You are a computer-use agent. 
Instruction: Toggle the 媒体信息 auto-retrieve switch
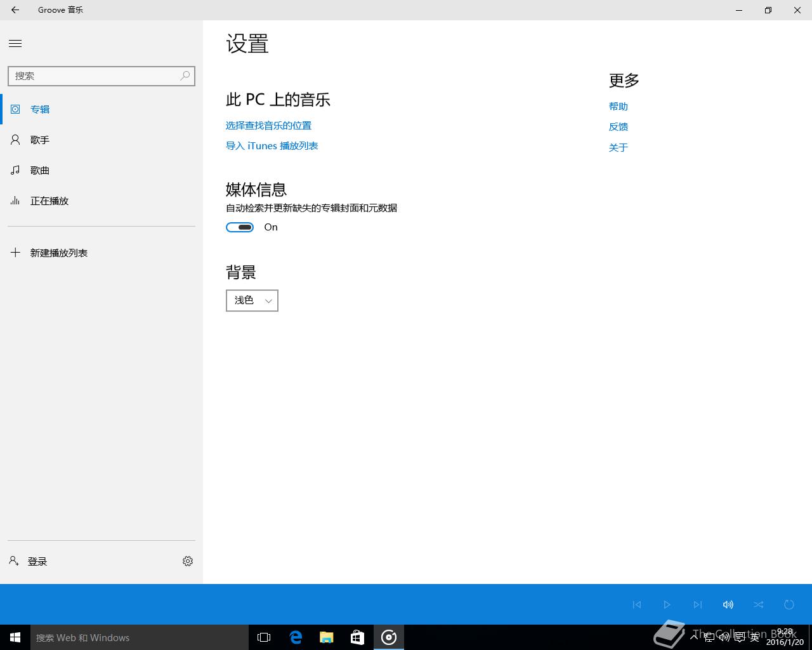pyautogui.click(x=240, y=227)
